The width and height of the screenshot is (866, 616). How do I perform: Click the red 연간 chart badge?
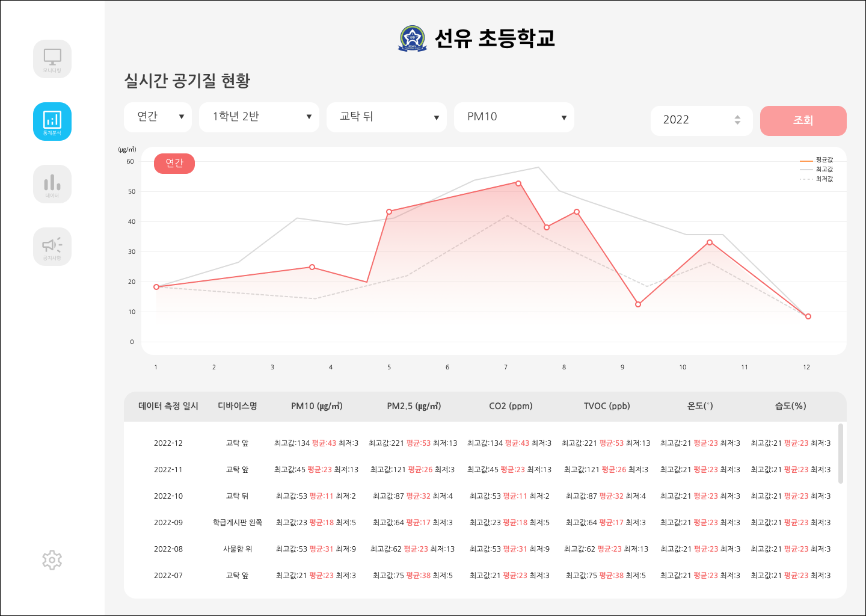pyautogui.click(x=174, y=164)
